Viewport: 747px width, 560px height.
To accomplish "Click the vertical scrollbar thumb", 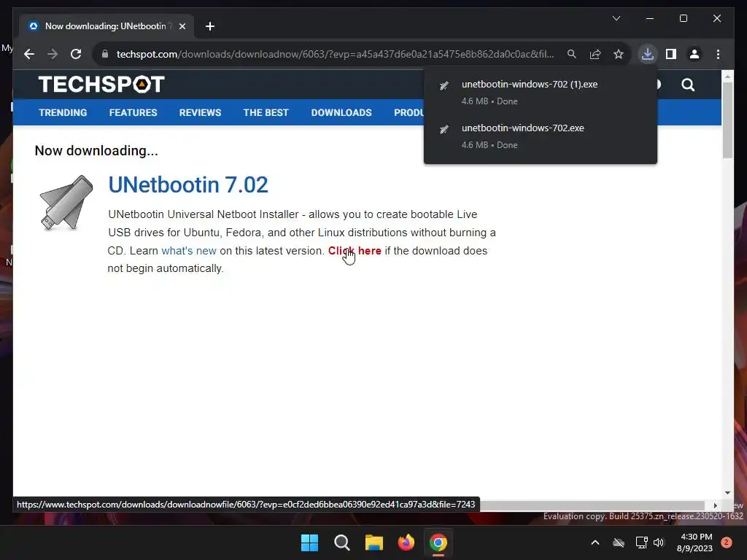I will (727, 120).
